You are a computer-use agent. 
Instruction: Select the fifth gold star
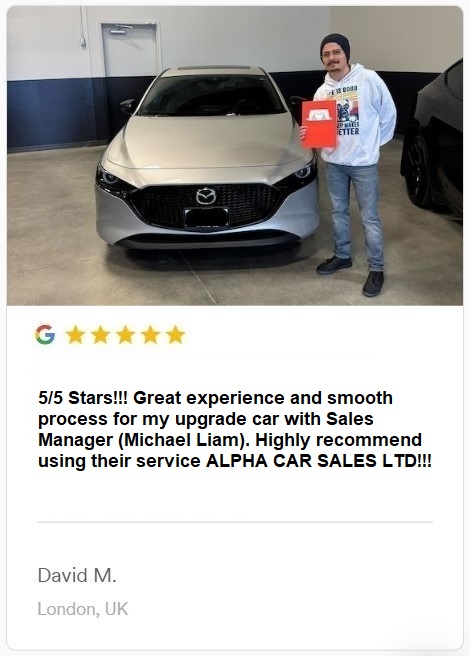[x=175, y=334]
